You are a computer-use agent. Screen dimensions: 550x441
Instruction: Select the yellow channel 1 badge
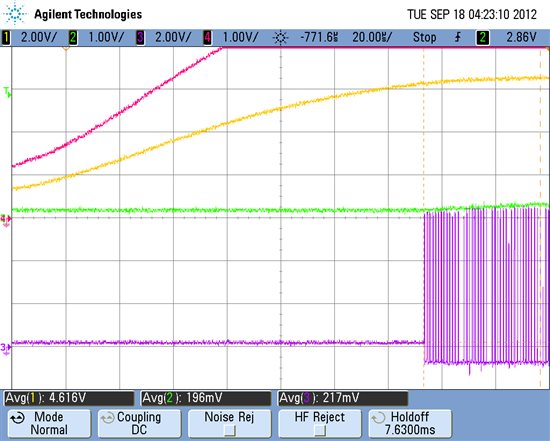(6, 37)
